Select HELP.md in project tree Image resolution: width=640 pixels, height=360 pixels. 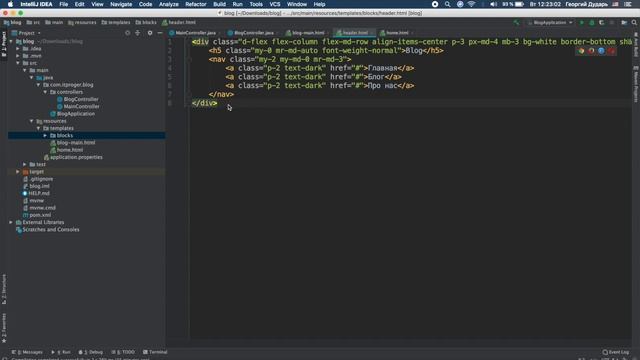pyautogui.click(x=39, y=193)
